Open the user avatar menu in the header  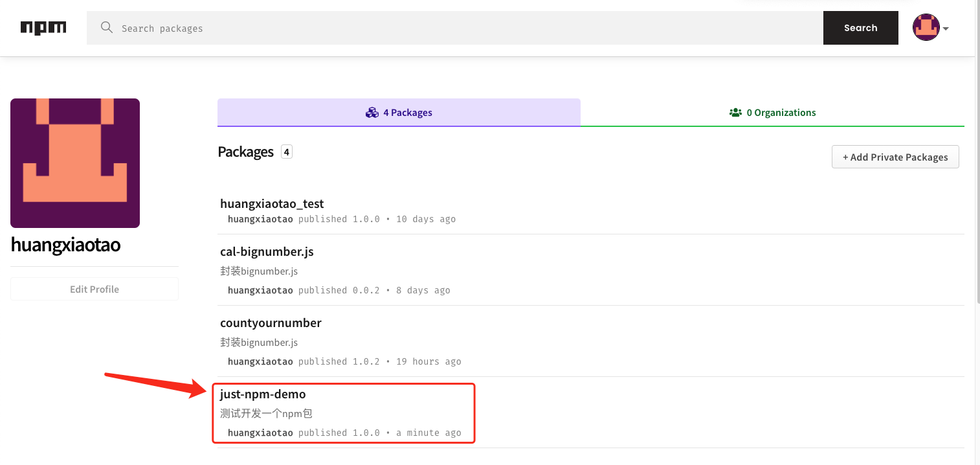[926, 28]
